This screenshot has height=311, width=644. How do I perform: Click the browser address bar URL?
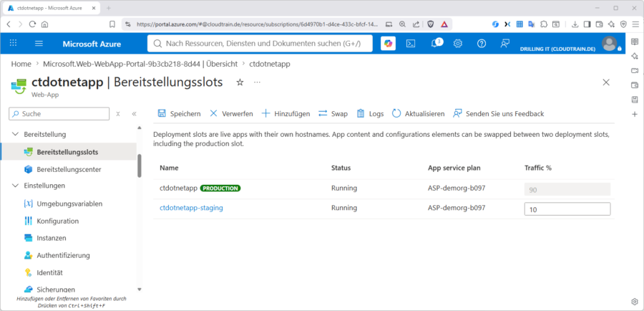pos(257,24)
